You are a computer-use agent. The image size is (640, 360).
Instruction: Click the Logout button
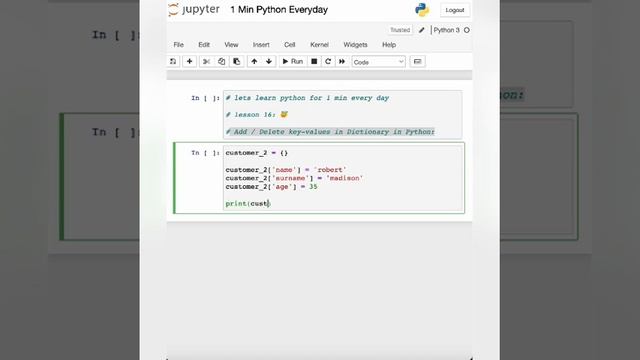455,10
